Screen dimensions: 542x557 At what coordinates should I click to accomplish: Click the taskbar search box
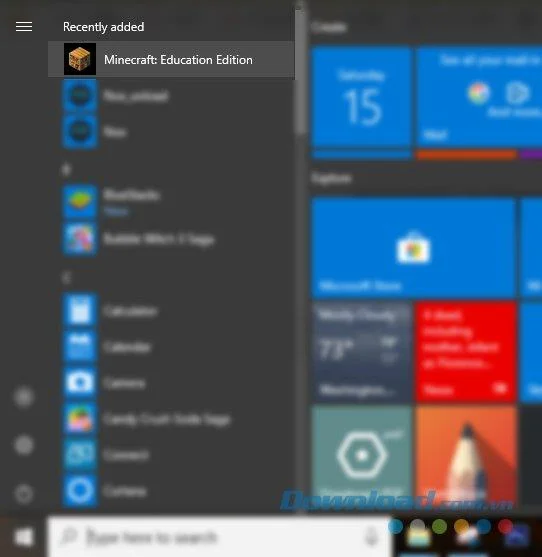pos(220,536)
